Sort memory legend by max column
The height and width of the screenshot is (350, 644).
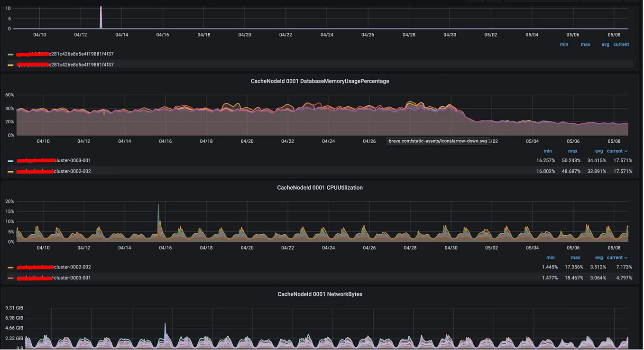pos(572,150)
